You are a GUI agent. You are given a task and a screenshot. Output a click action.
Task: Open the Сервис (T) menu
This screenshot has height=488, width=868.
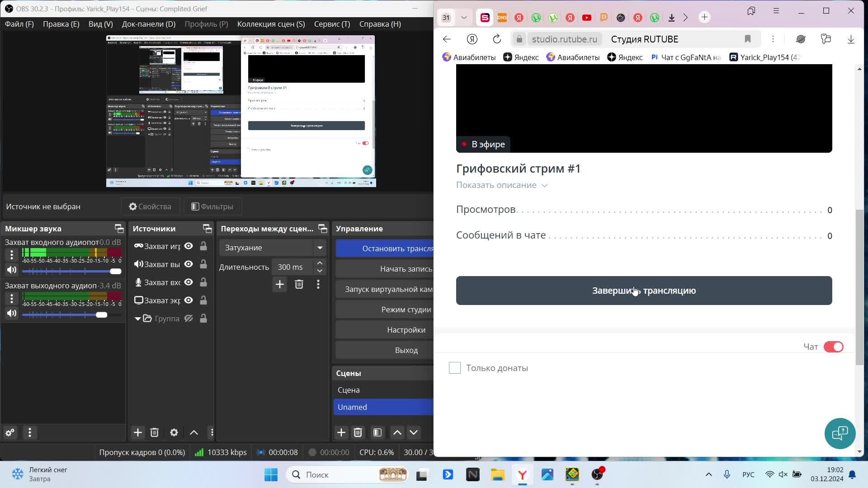click(332, 24)
